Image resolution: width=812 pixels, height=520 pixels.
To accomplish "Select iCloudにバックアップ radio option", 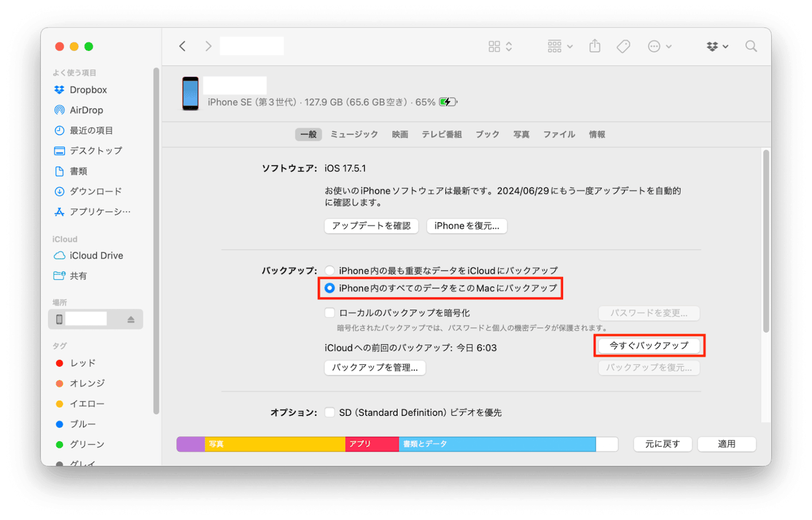I will pos(330,270).
